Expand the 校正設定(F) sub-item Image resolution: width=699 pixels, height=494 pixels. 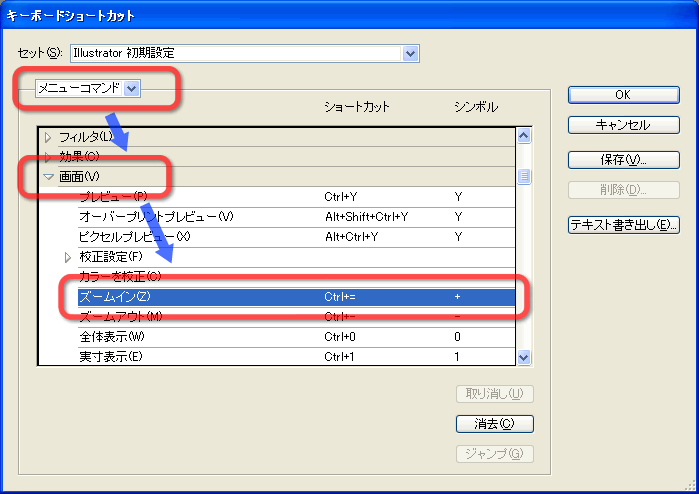coord(68,257)
